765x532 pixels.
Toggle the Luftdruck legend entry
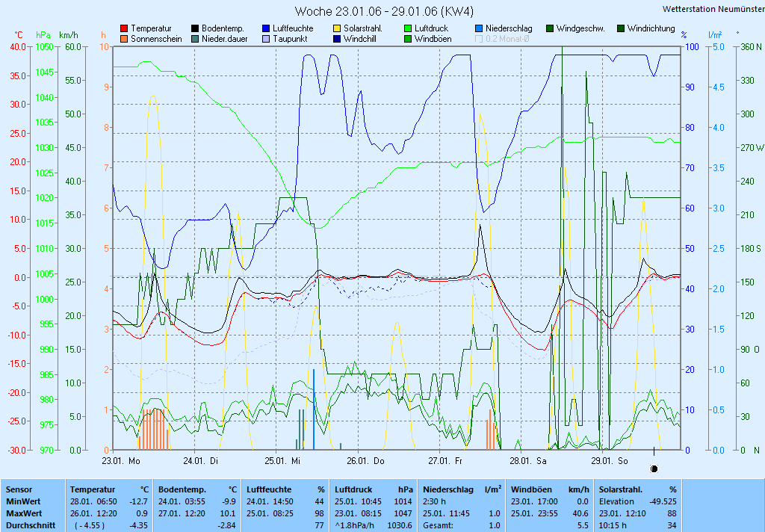tap(426, 28)
